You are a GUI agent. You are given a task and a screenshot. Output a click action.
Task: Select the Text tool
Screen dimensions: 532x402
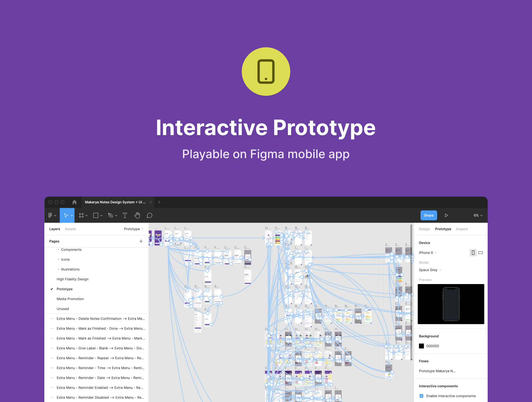coord(125,215)
